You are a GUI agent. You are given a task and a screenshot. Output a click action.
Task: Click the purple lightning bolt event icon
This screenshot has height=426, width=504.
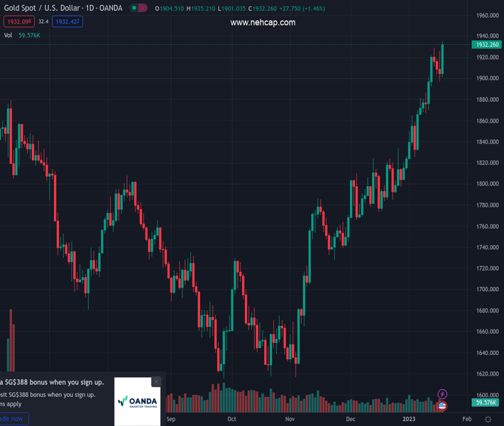point(442,394)
